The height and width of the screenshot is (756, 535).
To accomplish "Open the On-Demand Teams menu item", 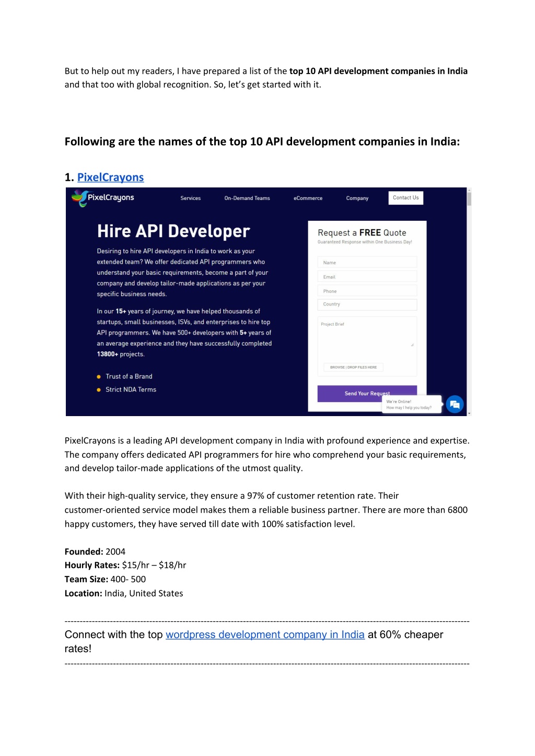I will click(247, 198).
